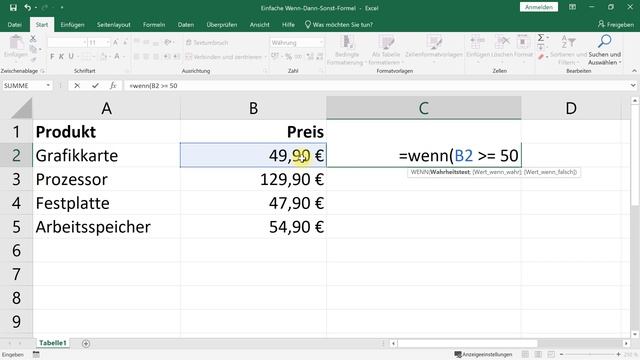Switch to the Überprüfen tab
Image resolution: width=640 pixels, height=360 pixels.
point(222,24)
